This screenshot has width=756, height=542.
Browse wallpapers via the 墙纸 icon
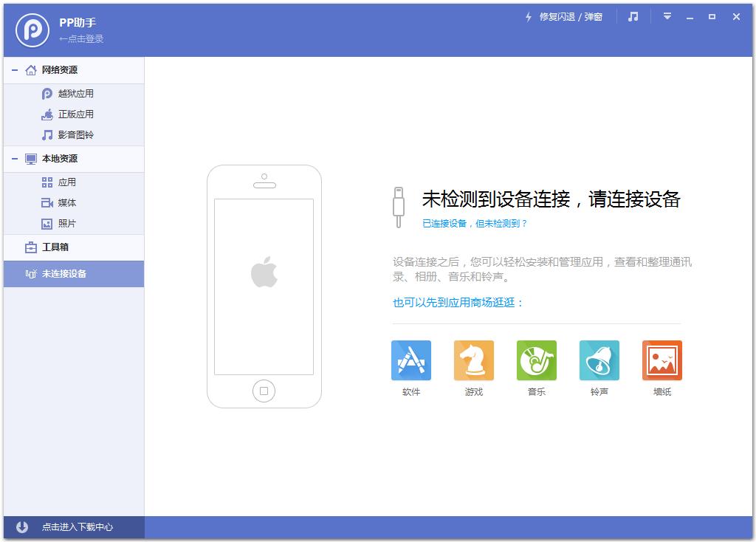tap(662, 361)
